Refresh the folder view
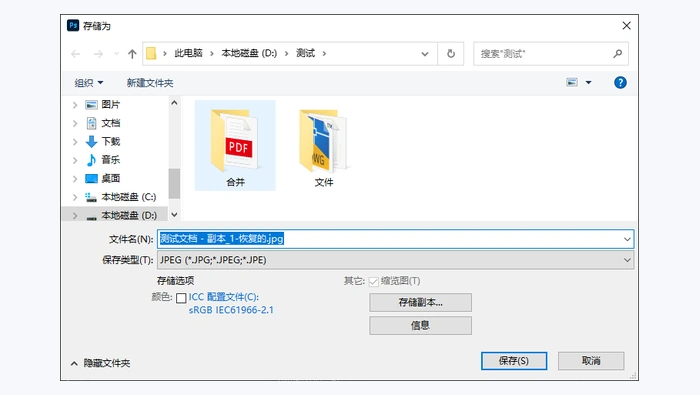 [451, 54]
